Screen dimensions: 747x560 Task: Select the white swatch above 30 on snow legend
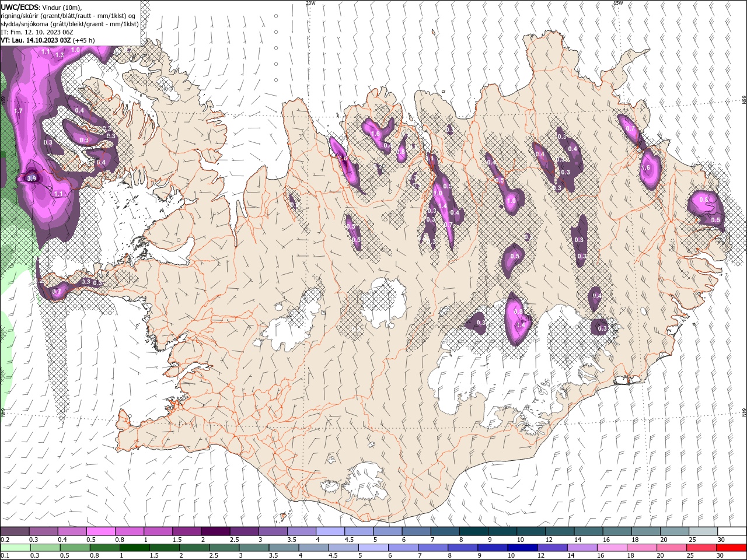click(732, 531)
